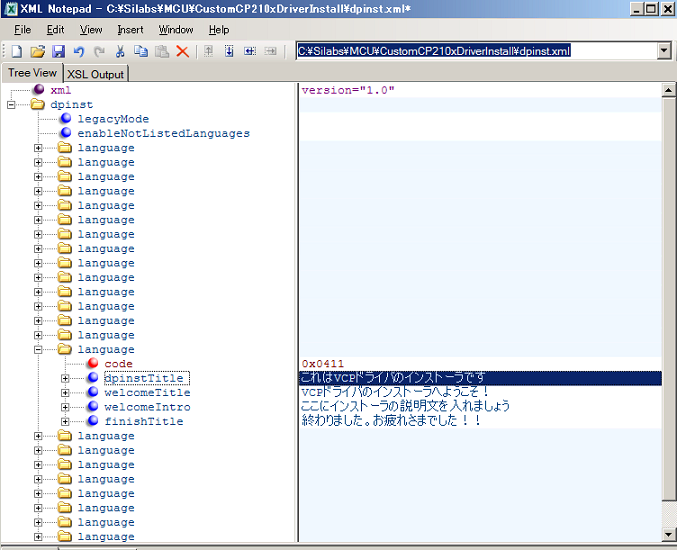Select the xml tree node label

60,90
